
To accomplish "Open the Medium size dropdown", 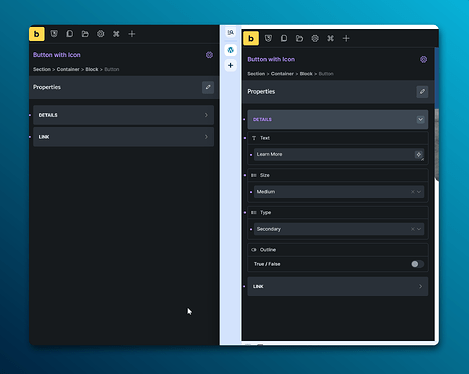I will click(x=339, y=192).
